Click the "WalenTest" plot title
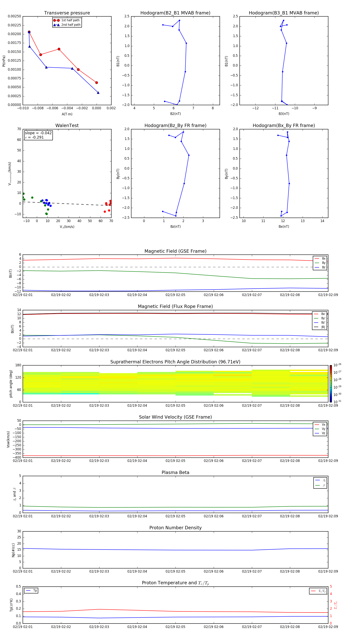The height and width of the screenshot is (644, 351). pos(67,125)
